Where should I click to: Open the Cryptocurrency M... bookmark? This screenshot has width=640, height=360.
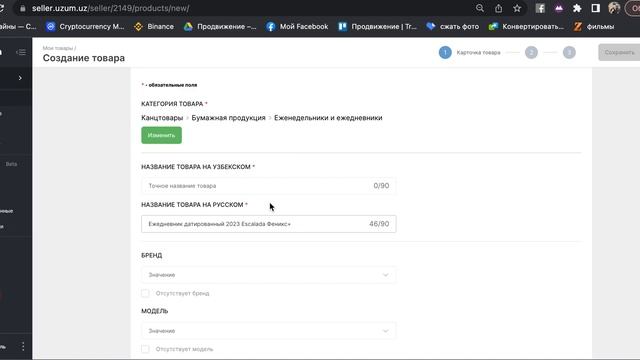(85, 27)
